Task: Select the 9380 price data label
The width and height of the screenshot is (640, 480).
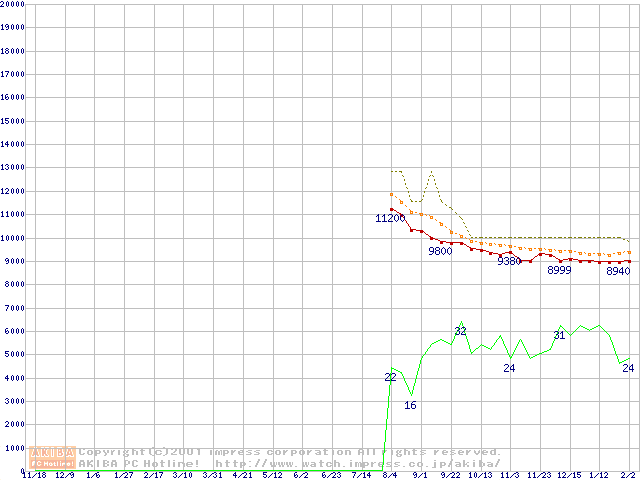Action: [509, 261]
